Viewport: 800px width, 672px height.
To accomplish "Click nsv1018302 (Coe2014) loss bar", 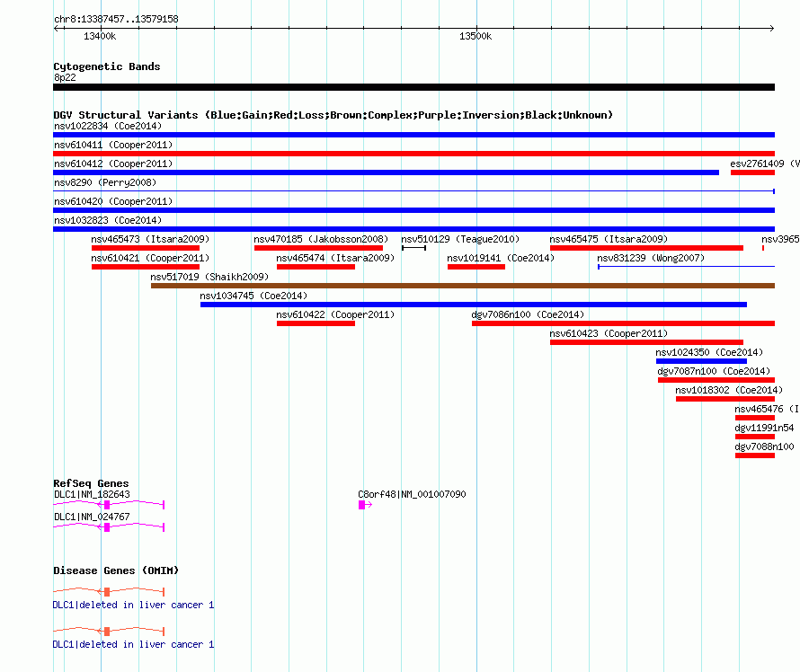I will coord(725,399).
